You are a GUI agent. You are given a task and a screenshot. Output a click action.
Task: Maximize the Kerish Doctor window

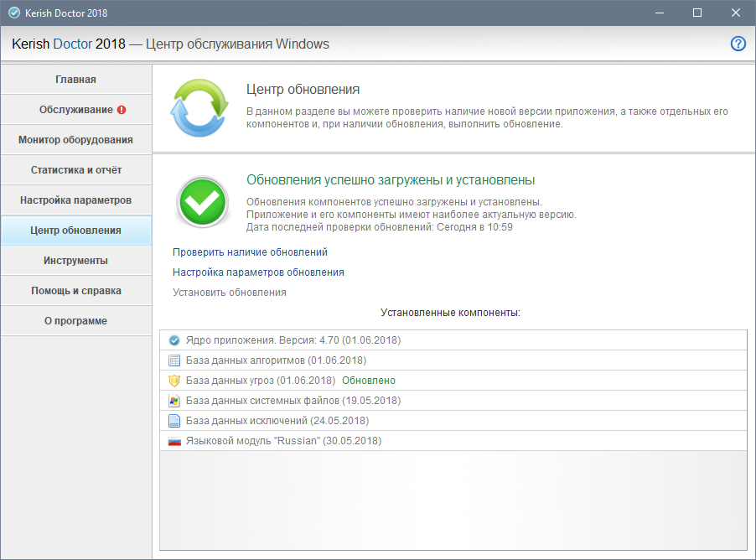click(697, 13)
